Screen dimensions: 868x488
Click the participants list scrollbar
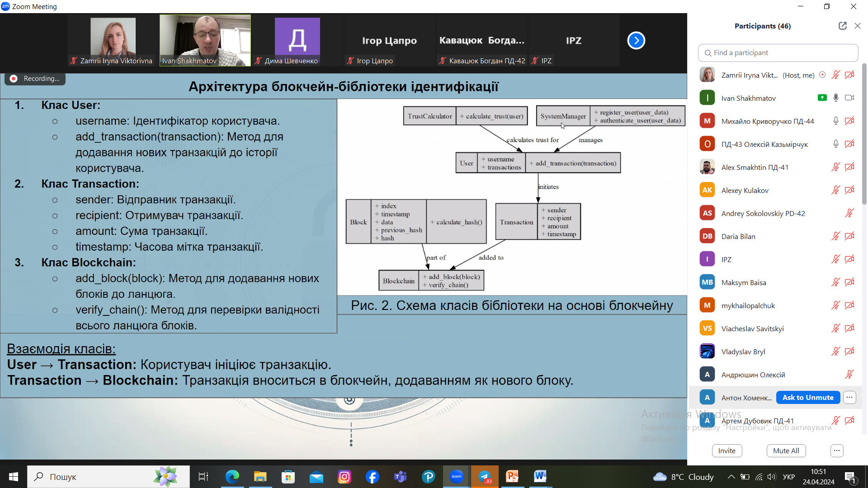pos(864,134)
